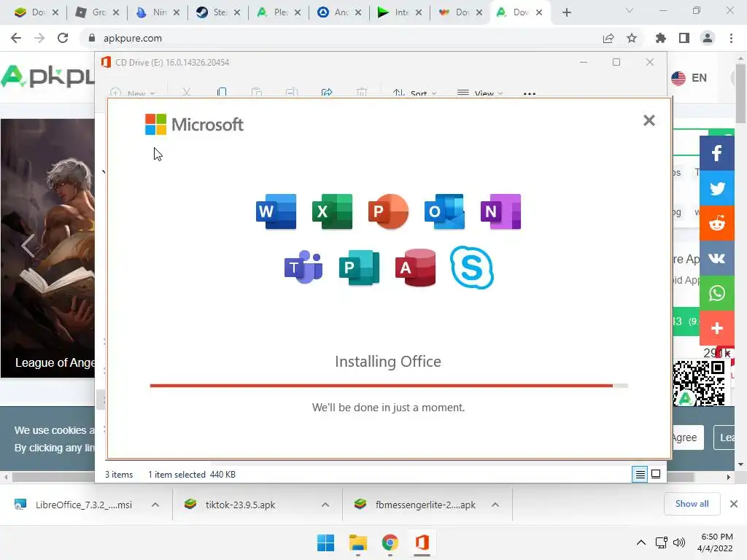Viewport: 747px width, 560px height.
Task: Open more share options plus button
Action: point(716,328)
